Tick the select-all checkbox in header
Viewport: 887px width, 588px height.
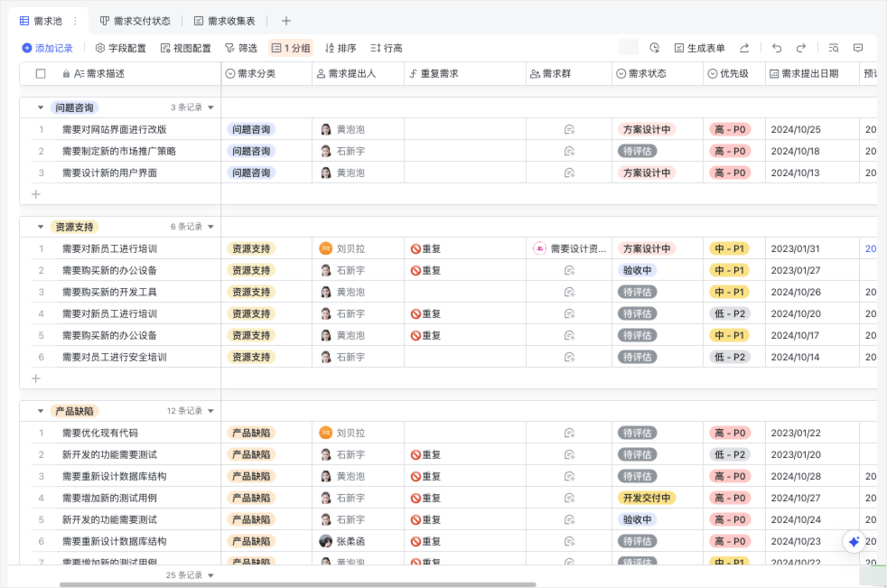click(x=41, y=73)
